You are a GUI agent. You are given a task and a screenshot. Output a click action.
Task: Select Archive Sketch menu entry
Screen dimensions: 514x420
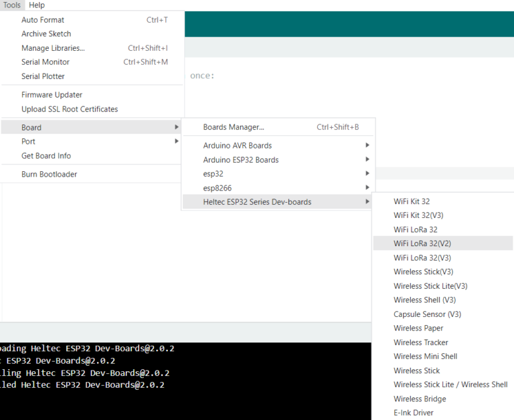[46, 34]
